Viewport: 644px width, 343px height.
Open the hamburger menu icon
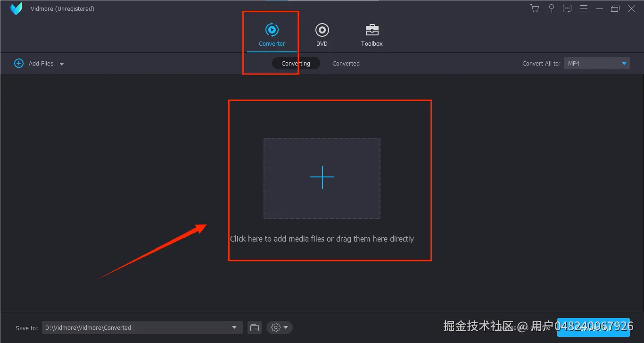pyautogui.click(x=584, y=8)
